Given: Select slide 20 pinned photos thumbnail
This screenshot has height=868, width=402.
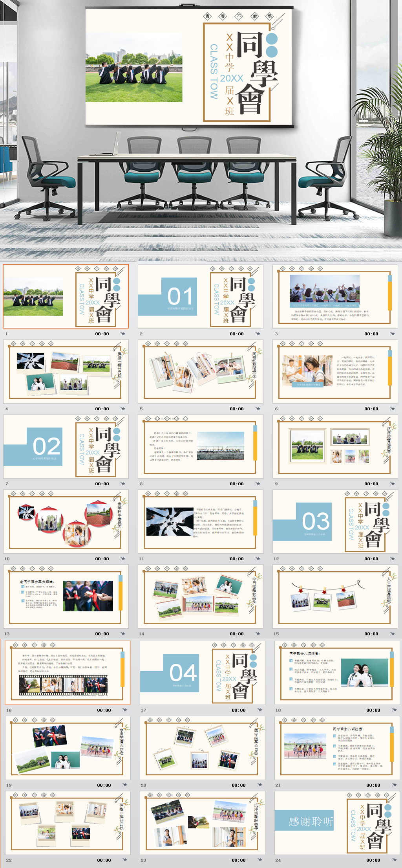Looking at the screenshot, I should (203, 748).
